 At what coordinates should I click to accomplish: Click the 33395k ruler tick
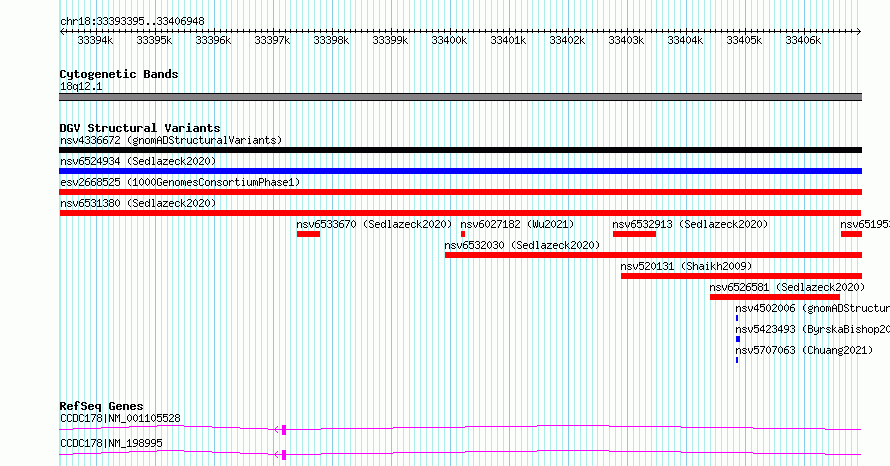click(x=154, y=40)
